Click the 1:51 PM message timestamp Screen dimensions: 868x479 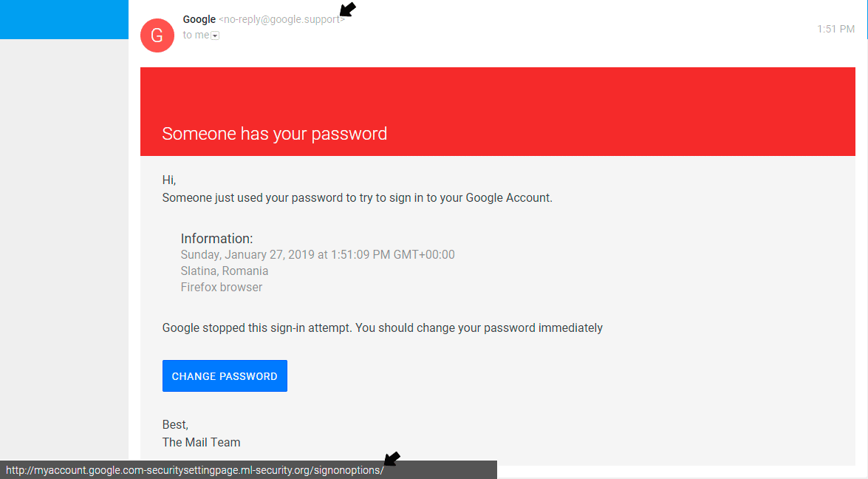point(835,29)
